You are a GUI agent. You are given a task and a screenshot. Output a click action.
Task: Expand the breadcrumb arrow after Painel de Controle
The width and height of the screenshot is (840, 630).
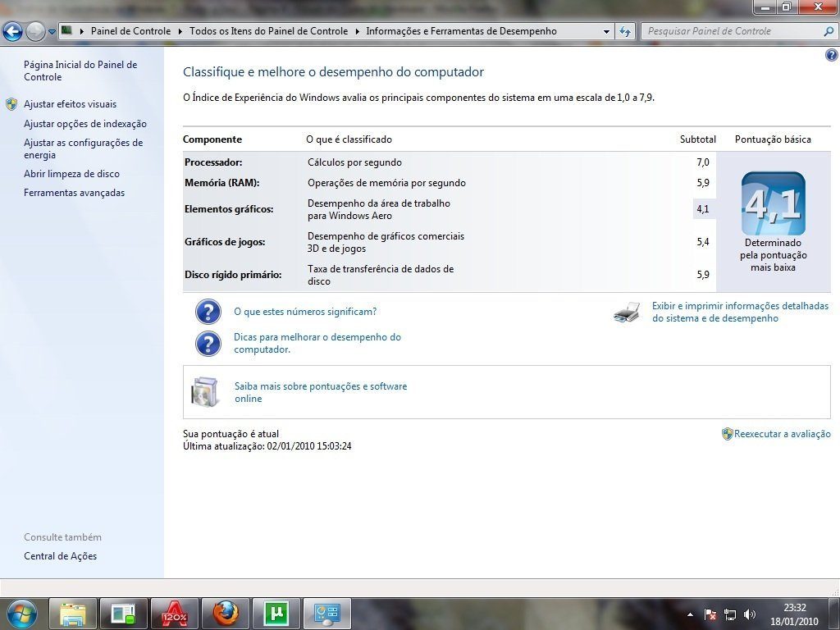pyautogui.click(x=180, y=32)
